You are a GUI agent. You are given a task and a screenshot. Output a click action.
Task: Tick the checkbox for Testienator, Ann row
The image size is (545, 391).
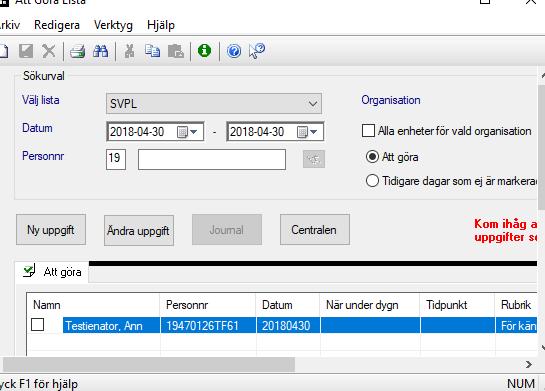[38, 325]
